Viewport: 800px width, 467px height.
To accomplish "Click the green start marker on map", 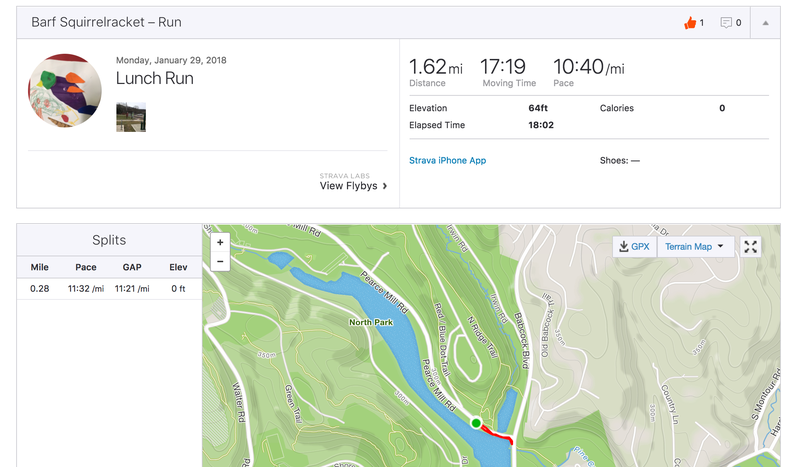I will click(x=477, y=423).
